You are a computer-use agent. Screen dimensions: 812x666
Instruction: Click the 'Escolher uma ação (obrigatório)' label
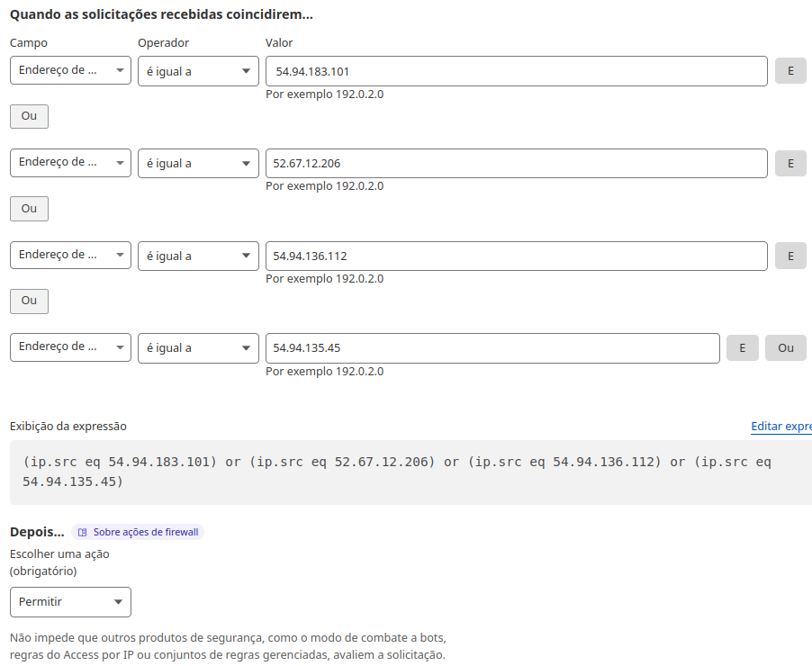coord(59,562)
